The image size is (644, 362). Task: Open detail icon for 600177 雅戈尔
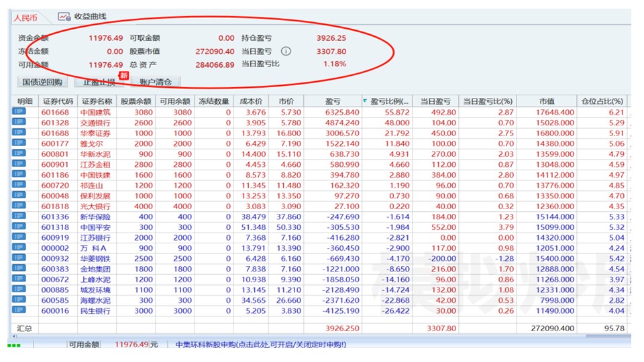[x=19, y=143]
